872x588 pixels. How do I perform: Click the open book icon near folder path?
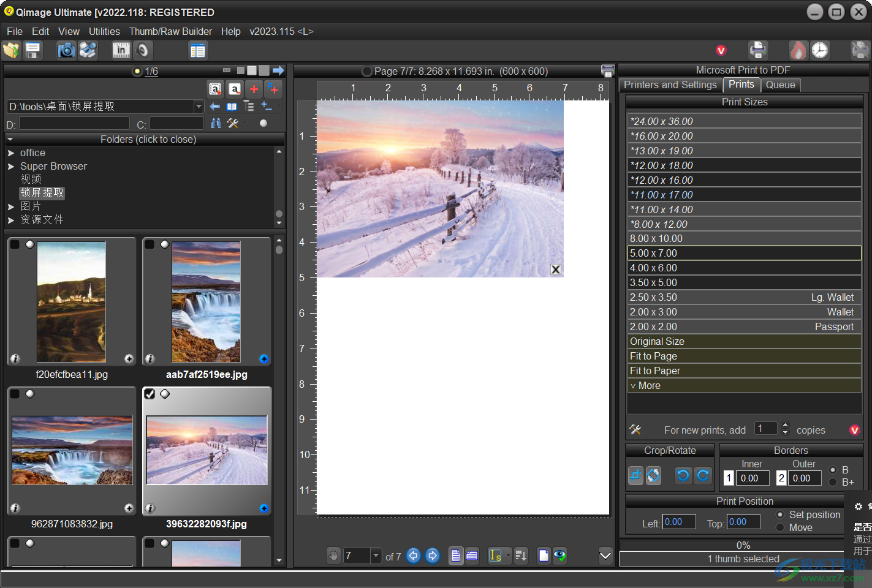coord(232,107)
